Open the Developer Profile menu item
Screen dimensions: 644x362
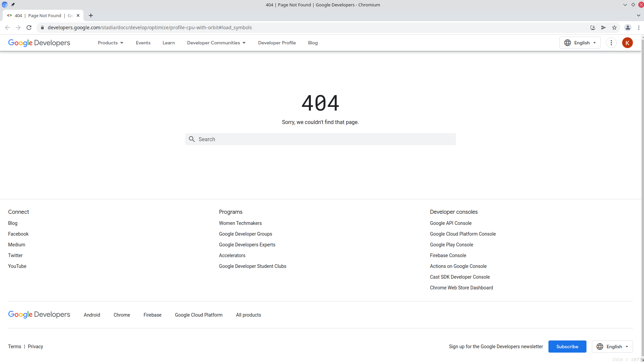click(277, 43)
